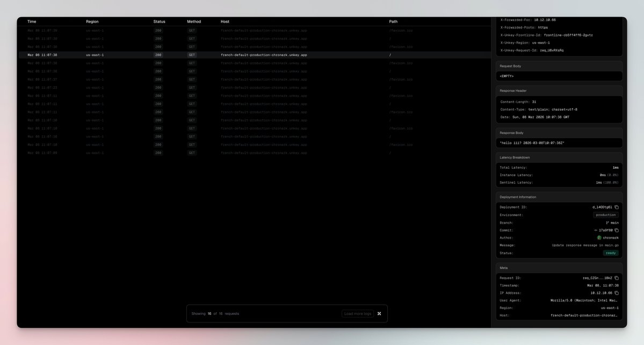Click the chronark author avatar
The width and height of the screenshot is (644, 345).
pyautogui.click(x=599, y=238)
